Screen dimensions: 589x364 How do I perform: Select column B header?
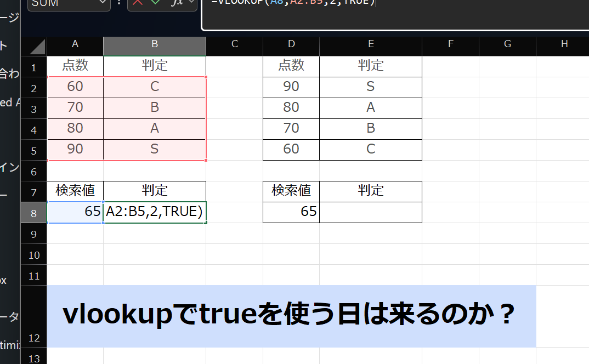pos(154,46)
